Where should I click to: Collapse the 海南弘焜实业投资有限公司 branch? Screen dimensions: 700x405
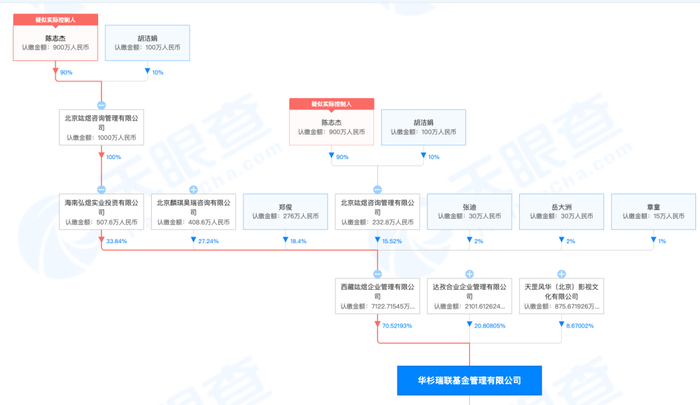click(101, 190)
